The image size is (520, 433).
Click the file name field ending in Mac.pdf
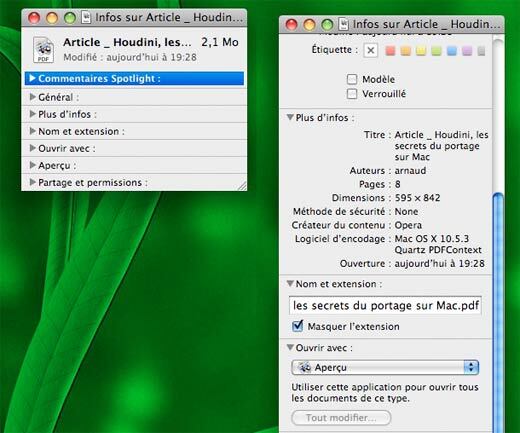point(385,305)
